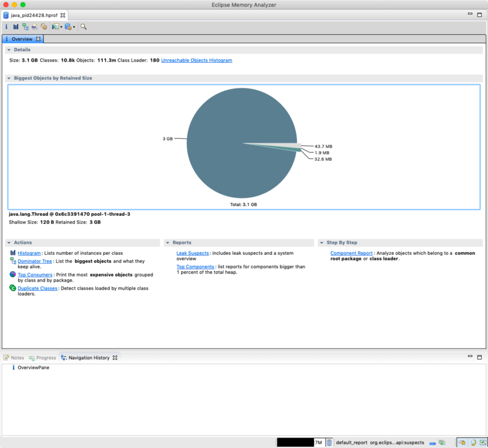Image resolution: width=488 pixels, height=448 pixels.
Task: Select the Navigation History tab
Action: tap(88, 358)
